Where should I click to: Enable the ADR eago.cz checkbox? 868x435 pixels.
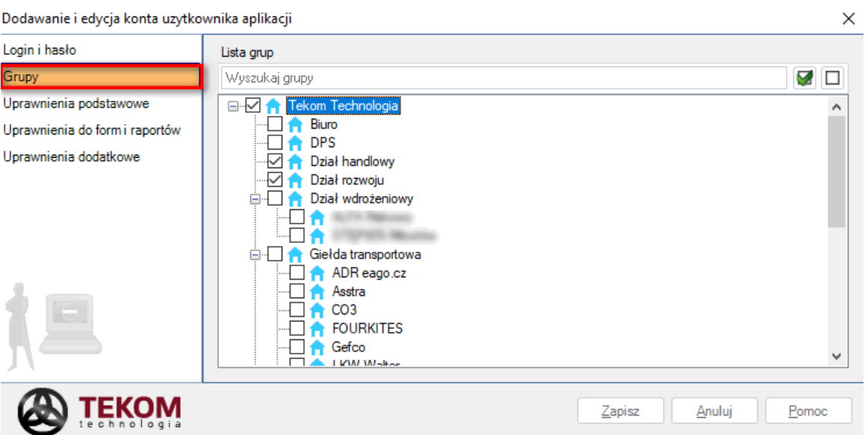(297, 274)
